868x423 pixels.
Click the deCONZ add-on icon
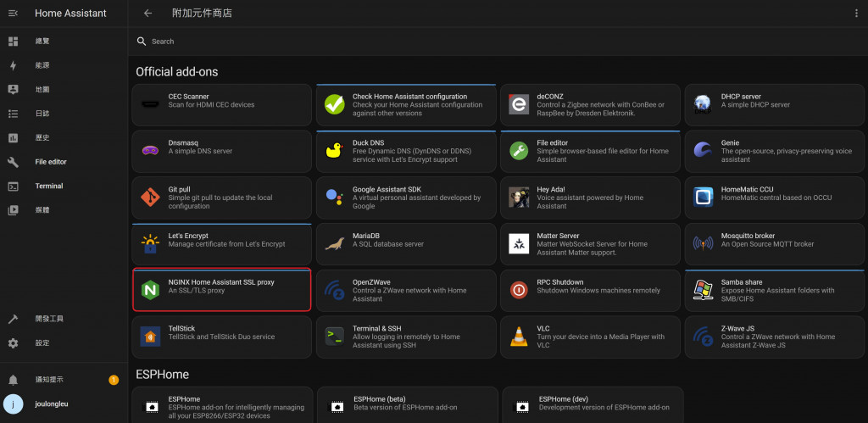pos(519,104)
